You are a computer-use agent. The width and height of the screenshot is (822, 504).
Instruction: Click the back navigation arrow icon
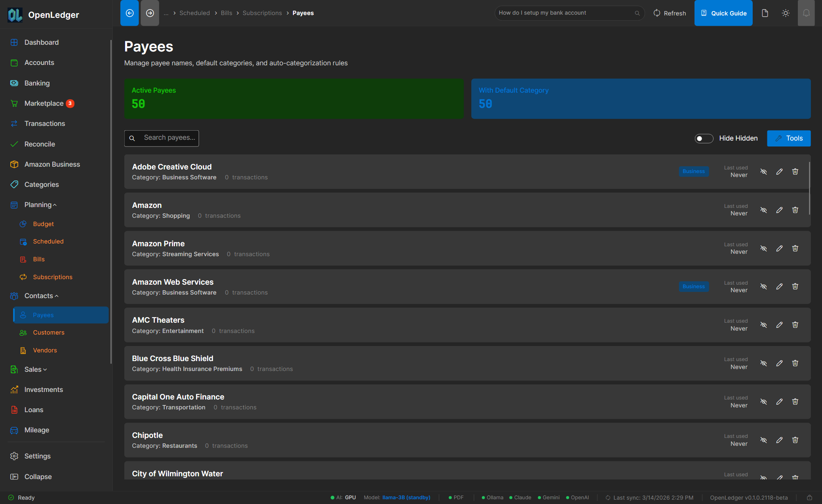[x=129, y=13]
